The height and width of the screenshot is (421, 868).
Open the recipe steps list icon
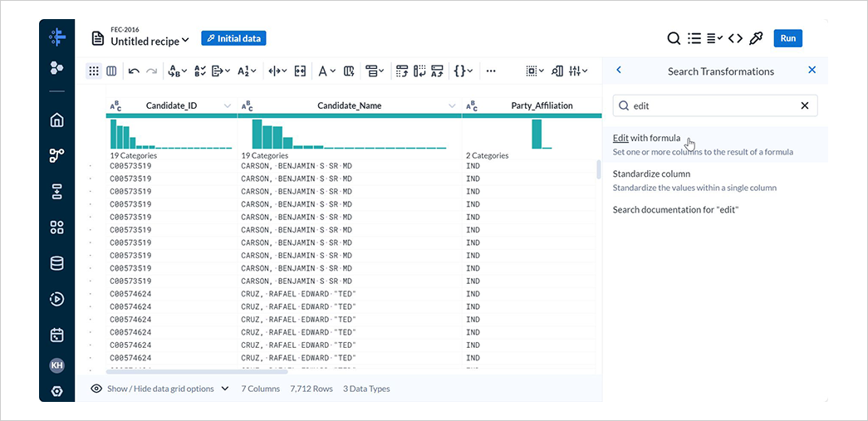694,38
